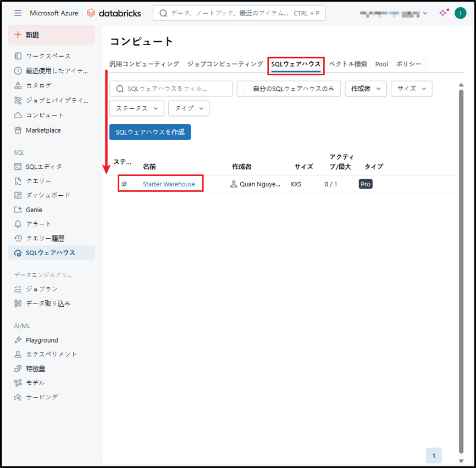476x468 pixels.
Task: Click the アクティブ/最大 column header
Action: tap(341, 162)
